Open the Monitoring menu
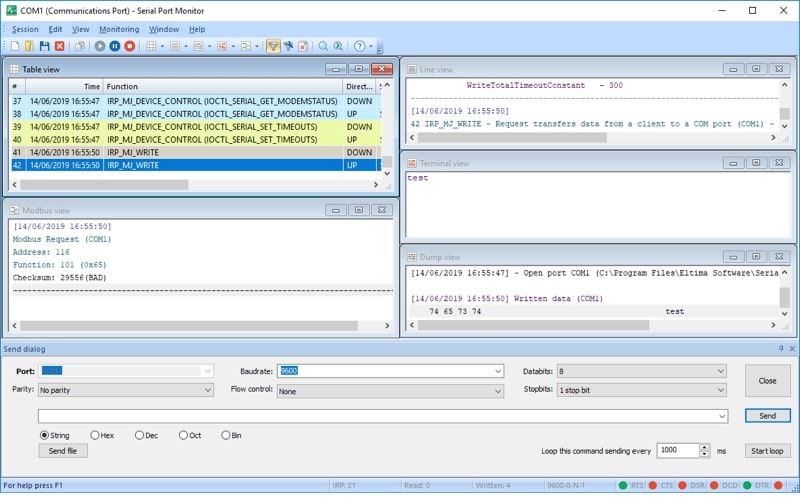 coord(119,29)
